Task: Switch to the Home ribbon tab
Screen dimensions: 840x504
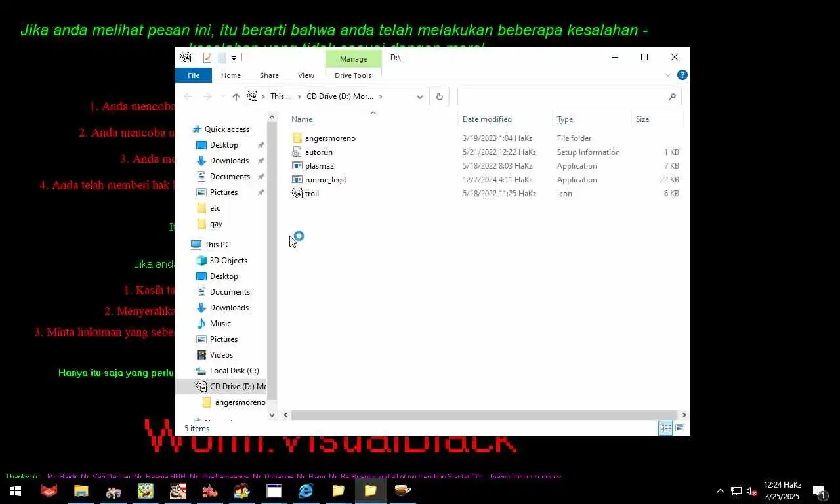Action: tap(231, 75)
